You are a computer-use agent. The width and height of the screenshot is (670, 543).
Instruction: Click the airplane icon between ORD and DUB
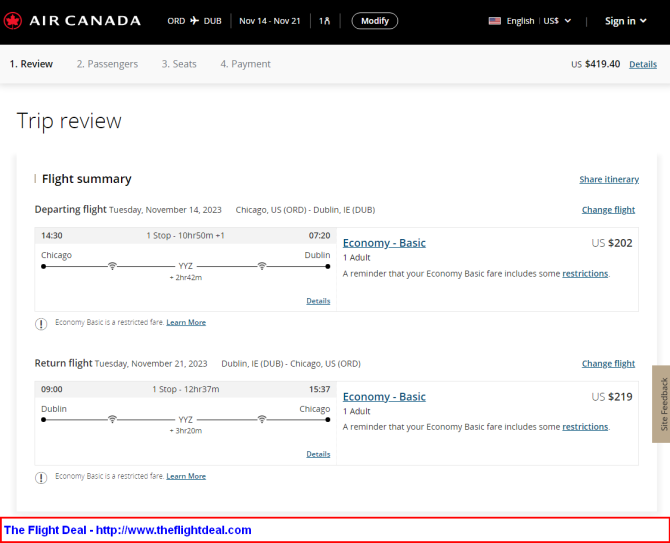[x=194, y=21]
